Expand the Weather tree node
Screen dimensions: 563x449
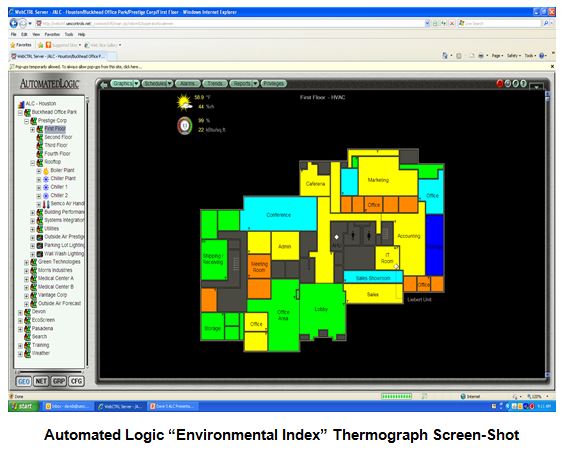click(x=20, y=354)
